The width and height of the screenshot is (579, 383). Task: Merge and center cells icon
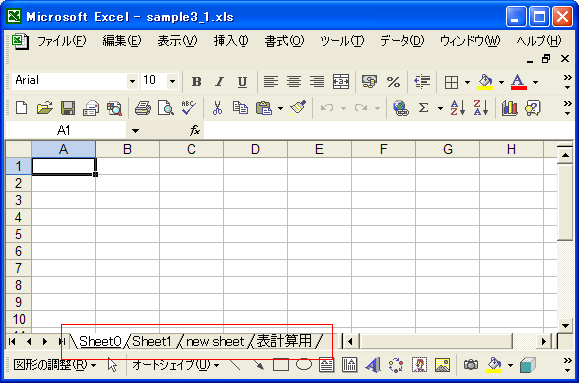(x=340, y=82)
